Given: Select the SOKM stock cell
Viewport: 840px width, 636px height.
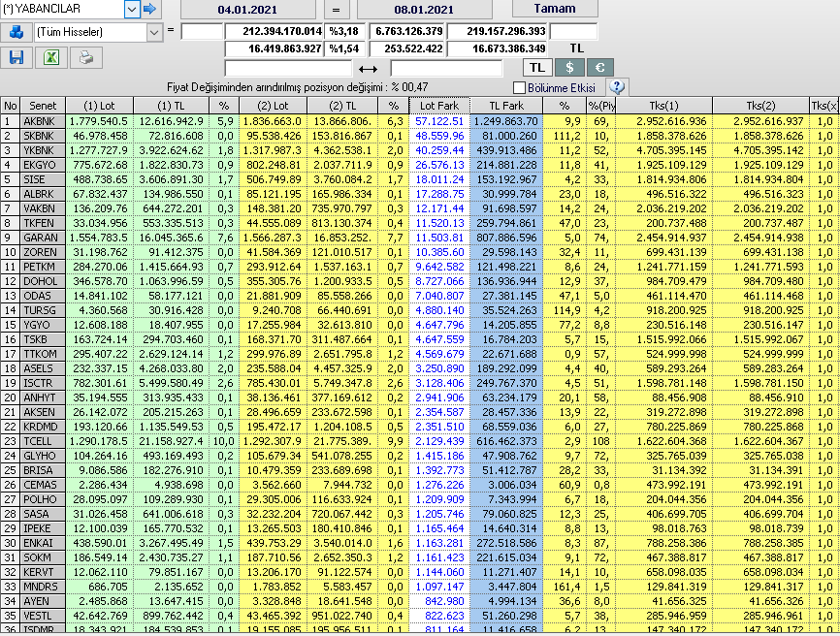Looking at the screenshot, I should [x=43, y=557].
